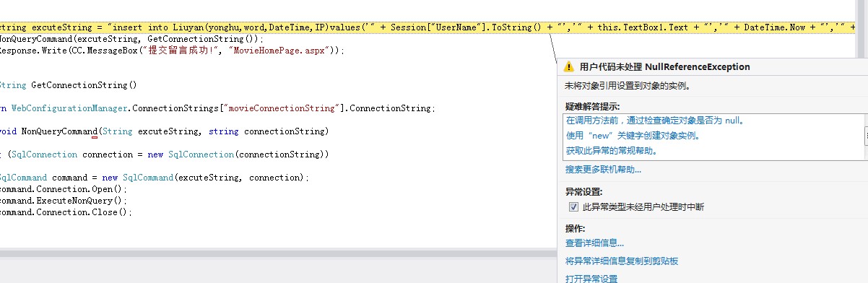Click the command.ExecuteNonQuery() code line

pyautogui.click(x=63, y=201)
